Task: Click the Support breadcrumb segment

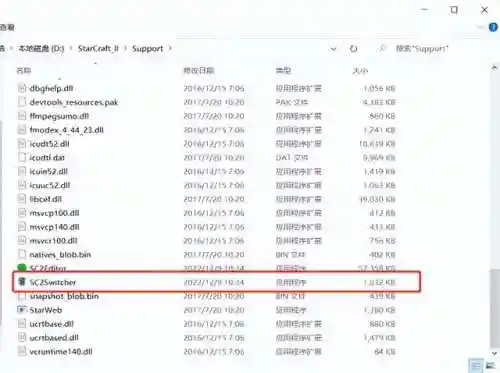Action: tap(147, 49)
